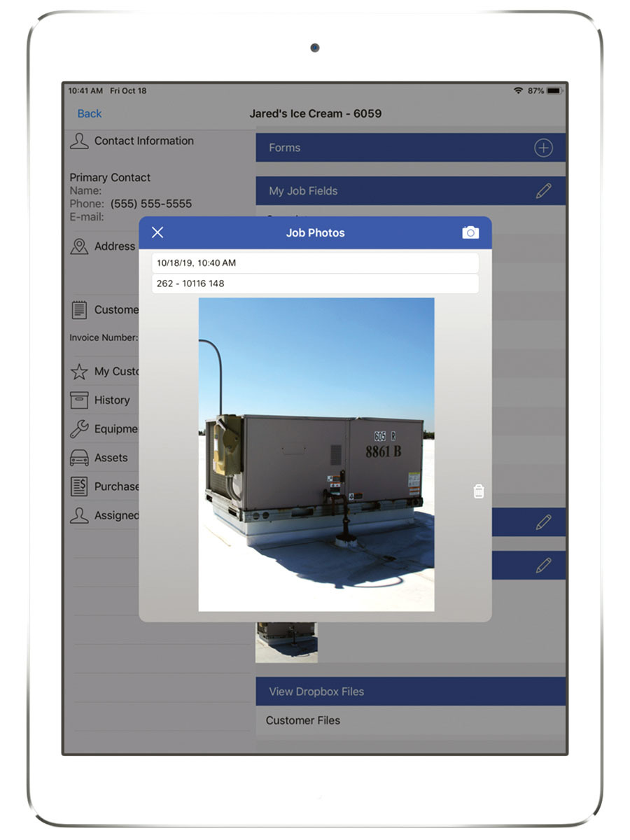The height and width of the screenshot is (840, 630).
Task: Close the Job Photos dialog
Action: [x=157, y=232]
